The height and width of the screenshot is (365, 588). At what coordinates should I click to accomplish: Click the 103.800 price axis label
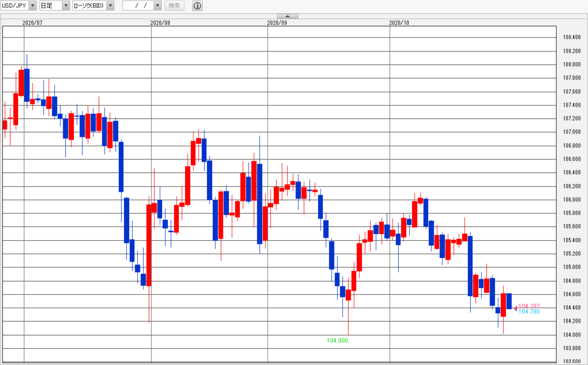(572, 348)
